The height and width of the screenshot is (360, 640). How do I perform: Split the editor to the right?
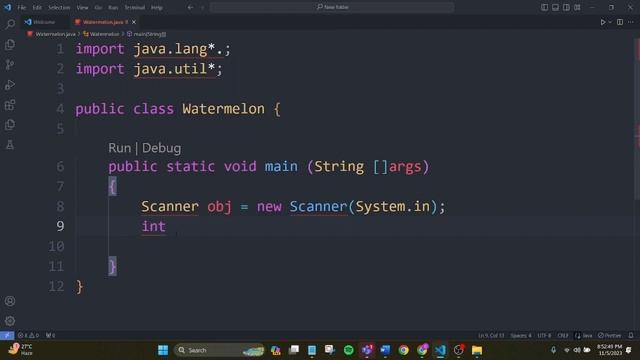pos(620,22)
